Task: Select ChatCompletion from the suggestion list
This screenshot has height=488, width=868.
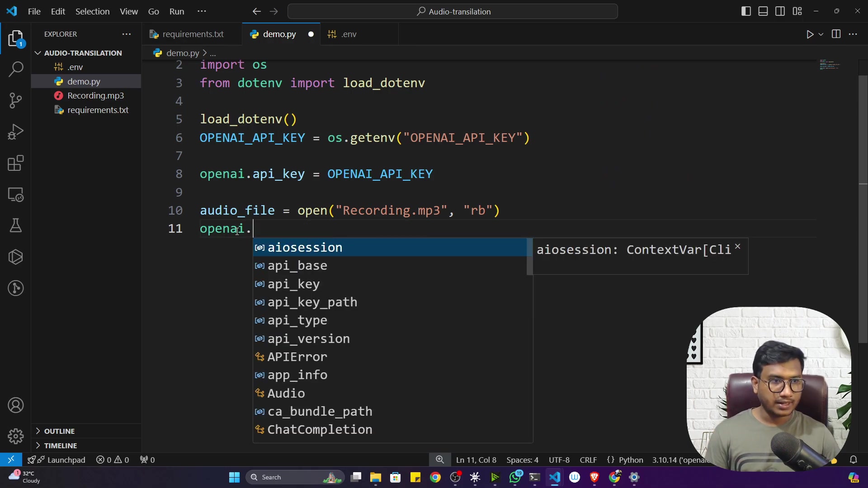Action: 320,430
